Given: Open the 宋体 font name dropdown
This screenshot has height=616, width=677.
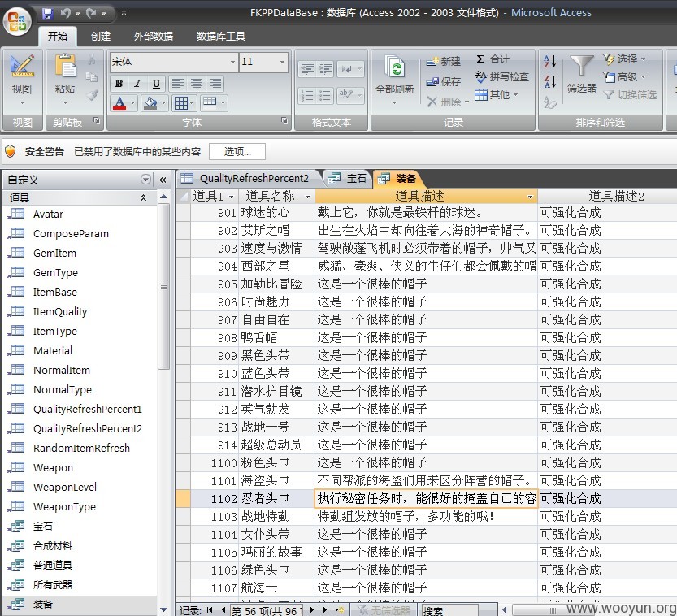Looking at the screenshot, I should click(232, 62).
